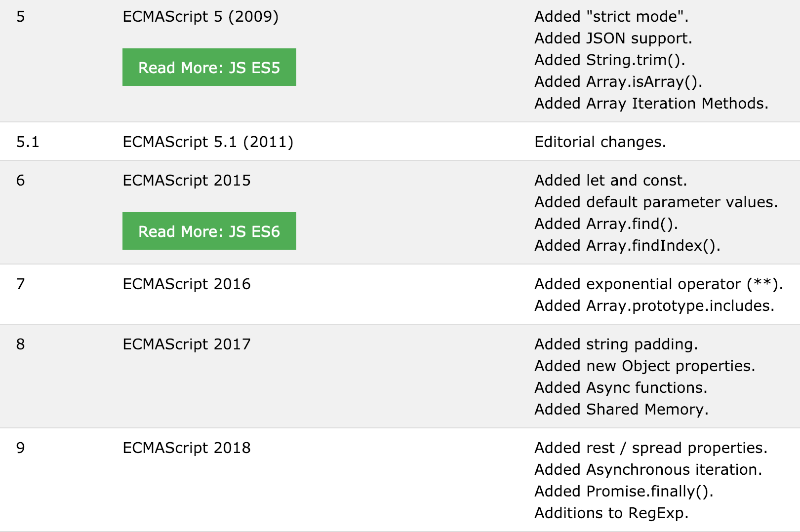Select the 'Added JSON support' text
This screenshot has width=800, height=532.
click(613, 38)
